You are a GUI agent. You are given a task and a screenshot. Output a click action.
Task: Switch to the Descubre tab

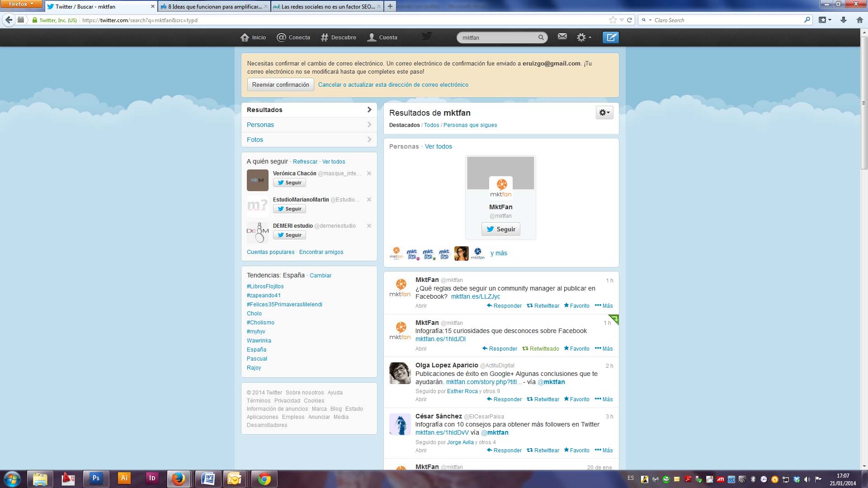pos(338,38)
